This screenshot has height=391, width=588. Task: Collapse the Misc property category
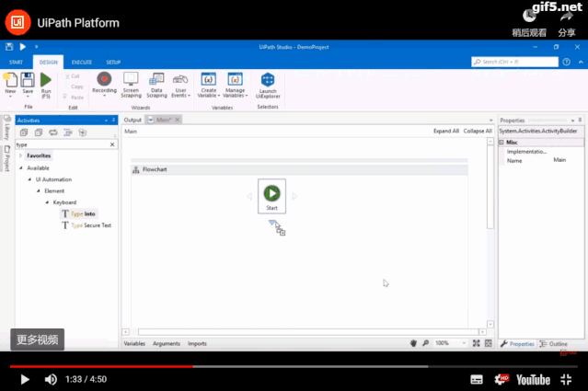[x=502, y=143]
